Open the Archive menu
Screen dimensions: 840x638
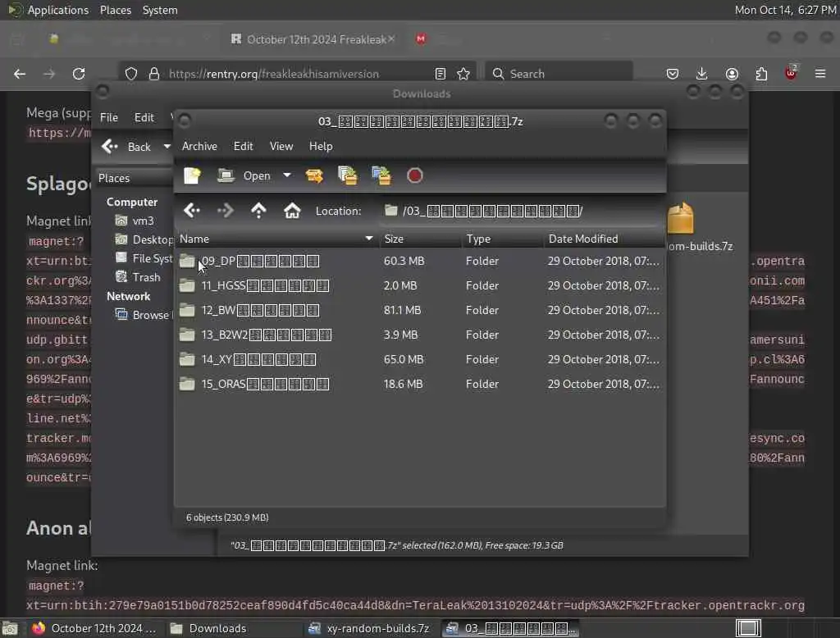[199, 146]
